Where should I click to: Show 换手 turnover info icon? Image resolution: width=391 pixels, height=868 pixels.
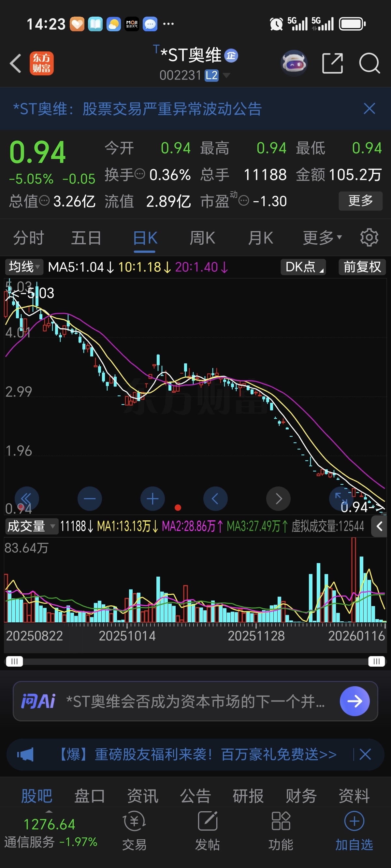[140, 174]
